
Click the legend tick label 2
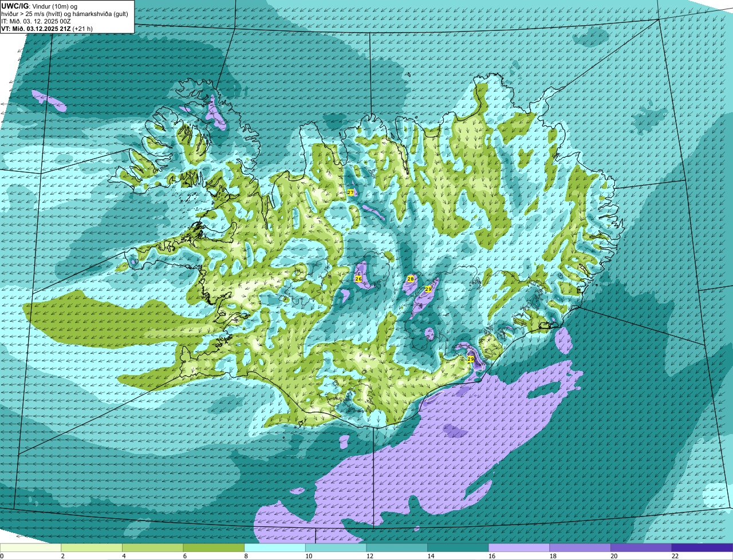point(62,556)
